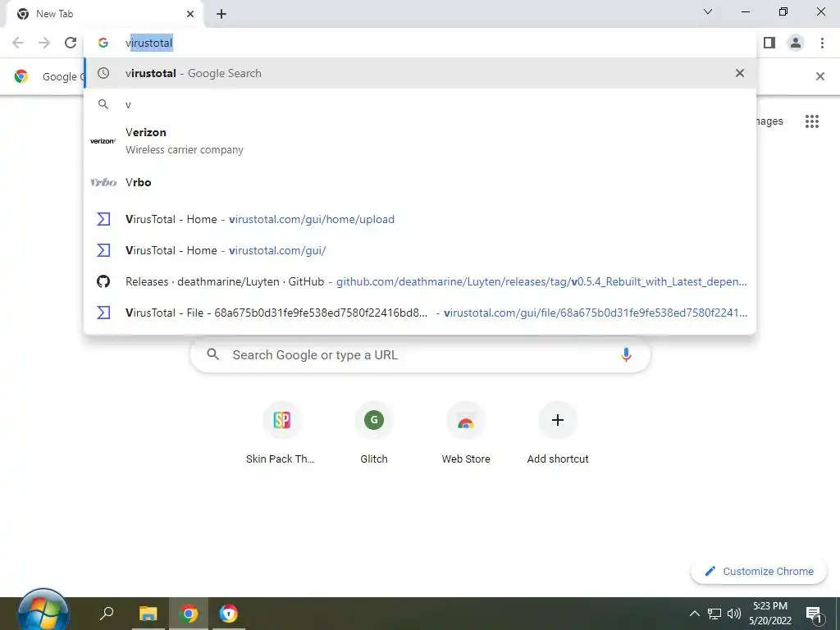Close the New Tab tab

[190, 14]
